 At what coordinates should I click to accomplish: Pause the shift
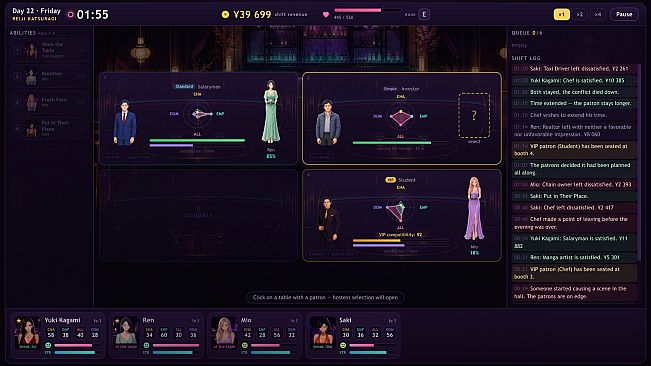624,15
